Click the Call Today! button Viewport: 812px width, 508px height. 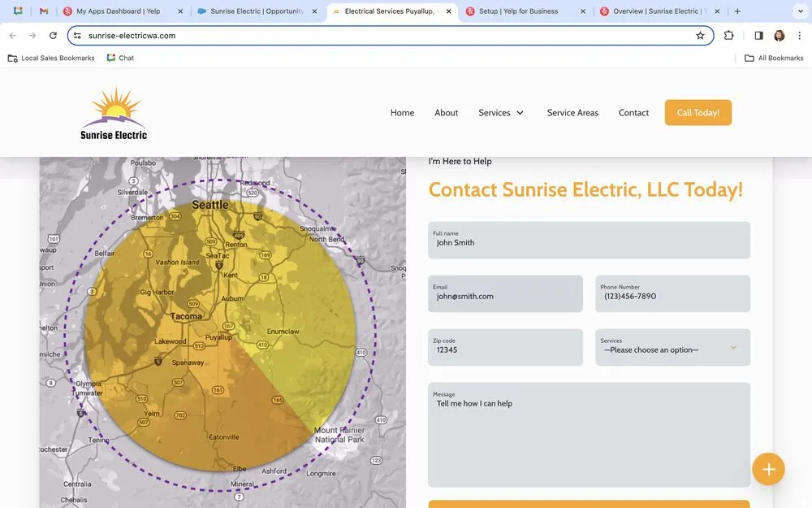click(698, 112)
